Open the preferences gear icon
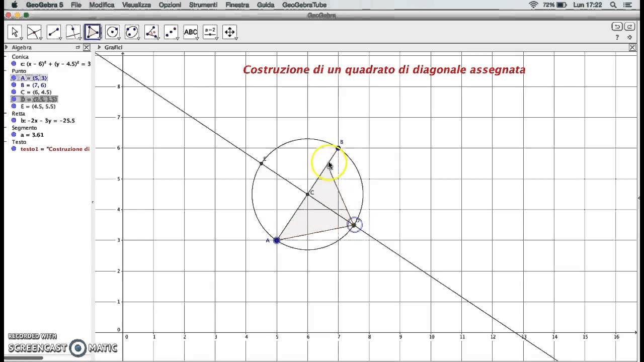Viewport: 644px width, 362px height. 629,38
